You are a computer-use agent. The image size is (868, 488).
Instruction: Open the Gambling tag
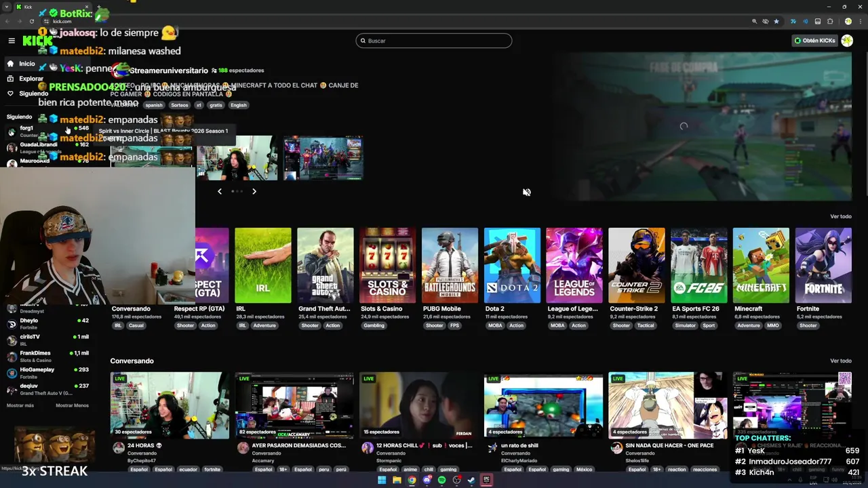coord(374,325)
